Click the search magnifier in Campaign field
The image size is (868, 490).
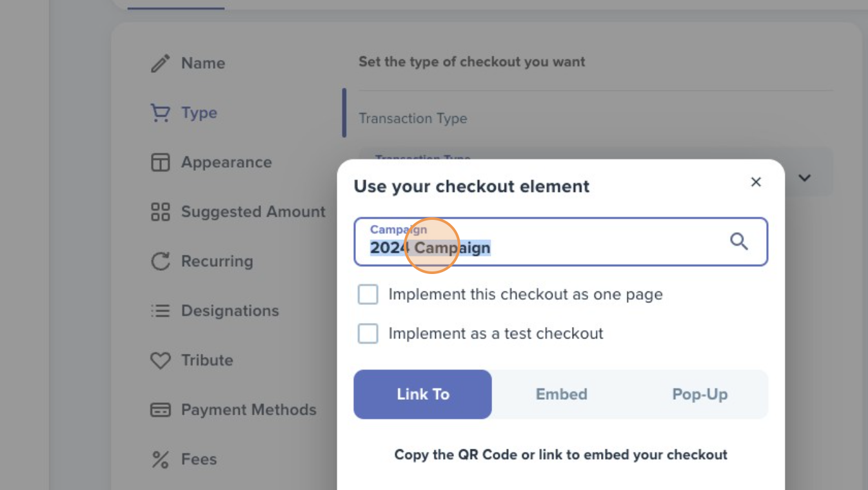coord(738,242)
